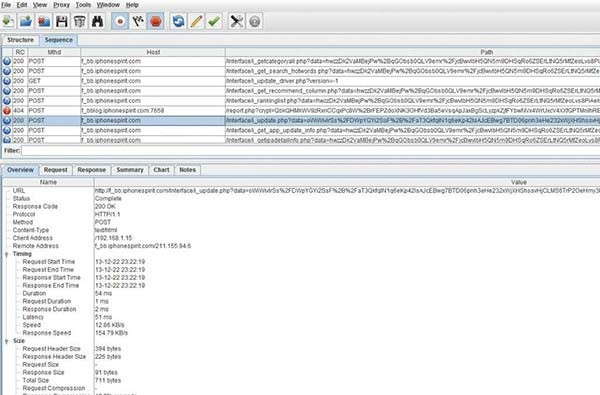Toggle throttling with the checkered flag icon
The image size is (600, 395).
click(138, 21)
